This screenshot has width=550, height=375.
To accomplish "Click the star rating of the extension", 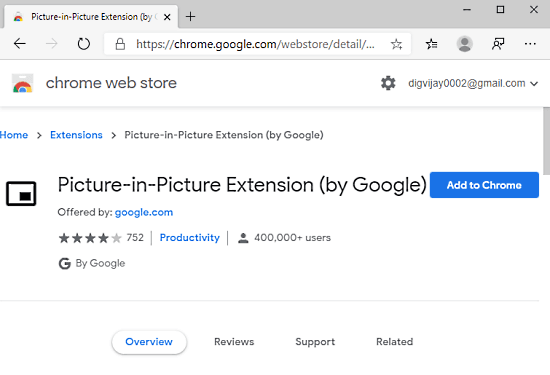I will (x=90, y=238).
